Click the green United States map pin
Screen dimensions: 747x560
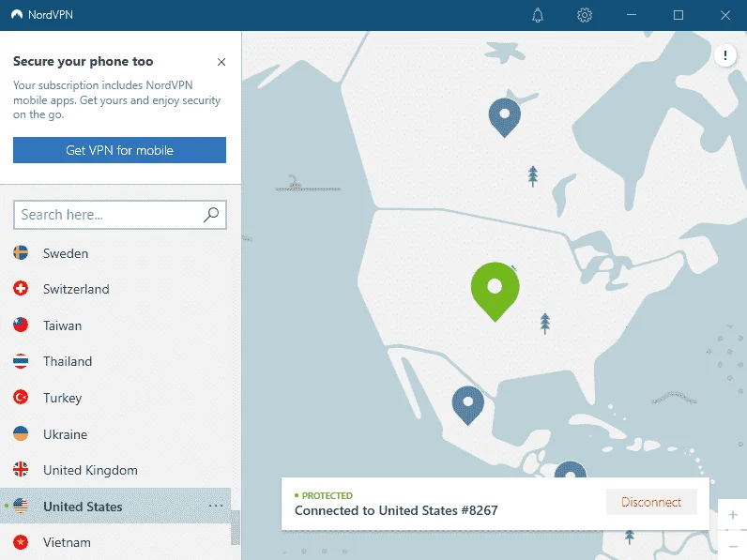[495, 291]
